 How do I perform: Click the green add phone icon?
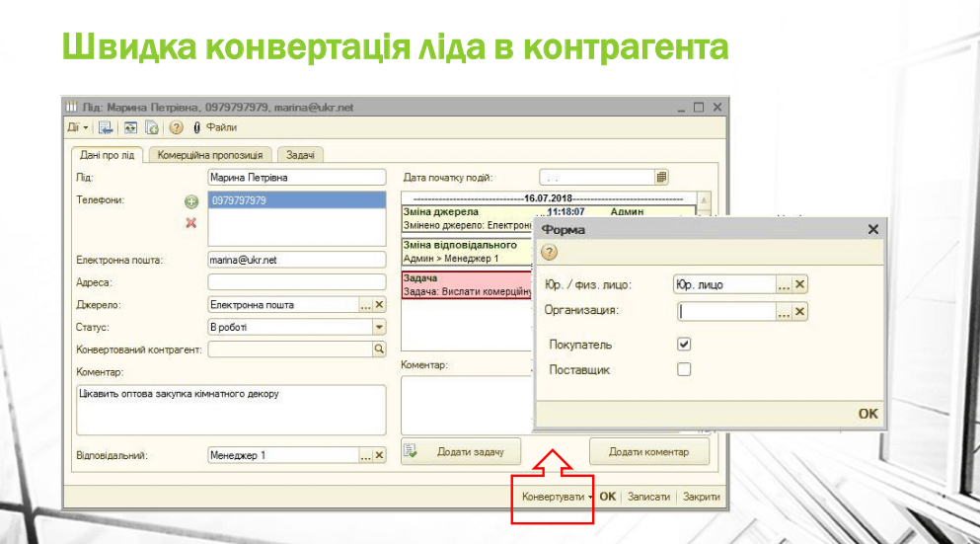[191, 201]
